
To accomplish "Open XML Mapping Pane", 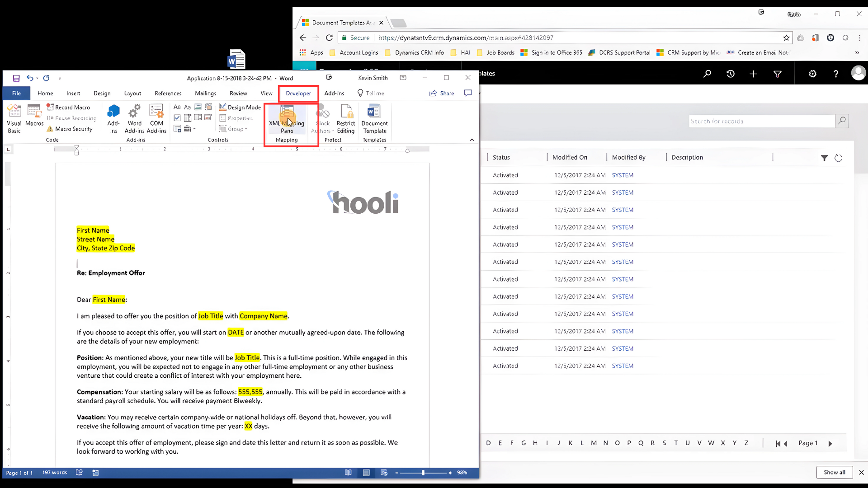I will 287,119.
